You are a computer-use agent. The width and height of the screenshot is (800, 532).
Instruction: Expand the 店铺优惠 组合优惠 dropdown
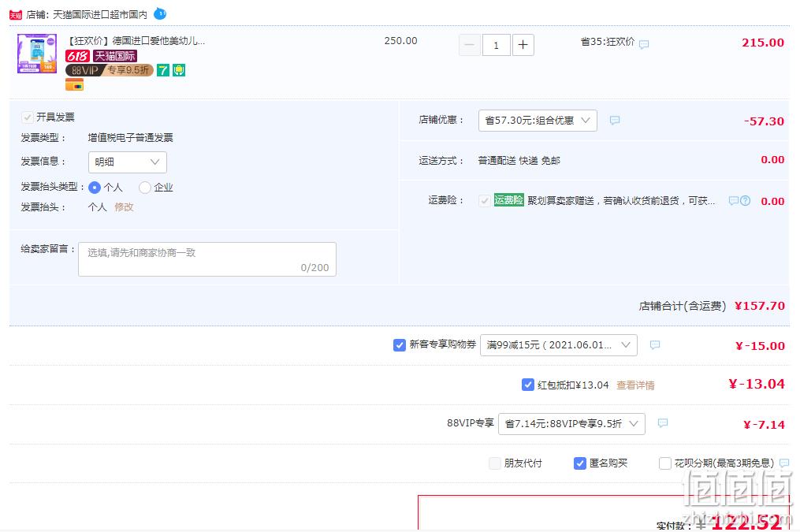coord(538,121)
